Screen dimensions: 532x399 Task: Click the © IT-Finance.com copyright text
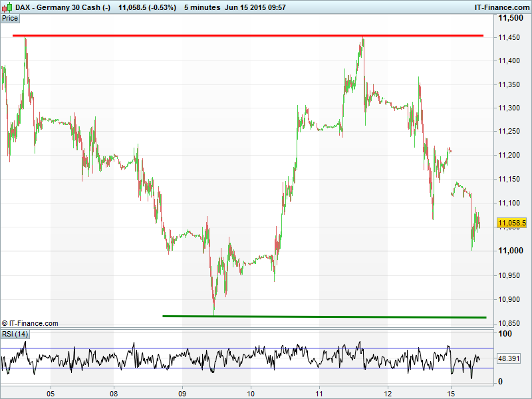pyautogui.click(x=30, y=323)
